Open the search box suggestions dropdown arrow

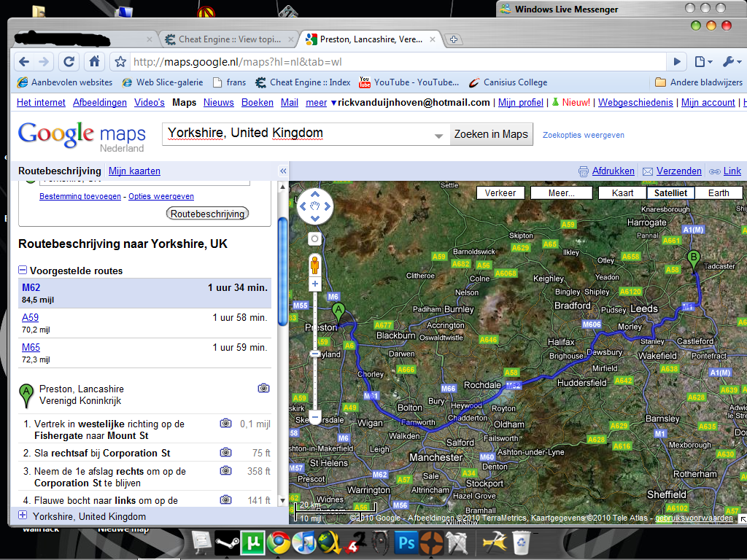[x=438, y=136]
